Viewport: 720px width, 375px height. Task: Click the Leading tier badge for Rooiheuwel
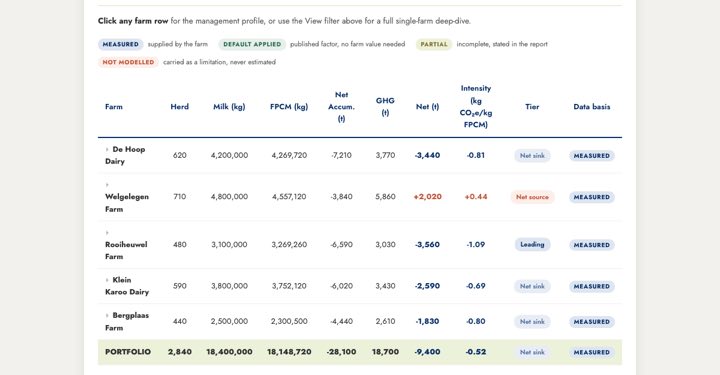[532, 245]
